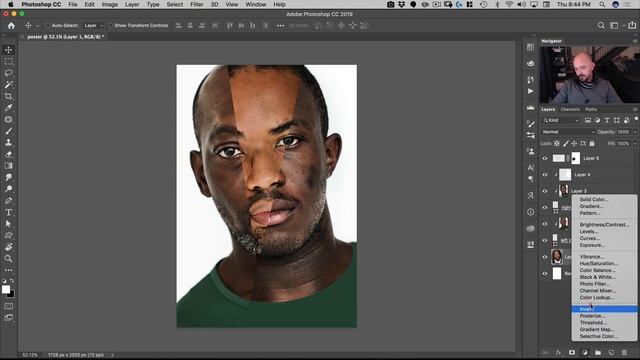Open the Apple menu
This screenshot has width=640, height=360.
coord(11,4)
